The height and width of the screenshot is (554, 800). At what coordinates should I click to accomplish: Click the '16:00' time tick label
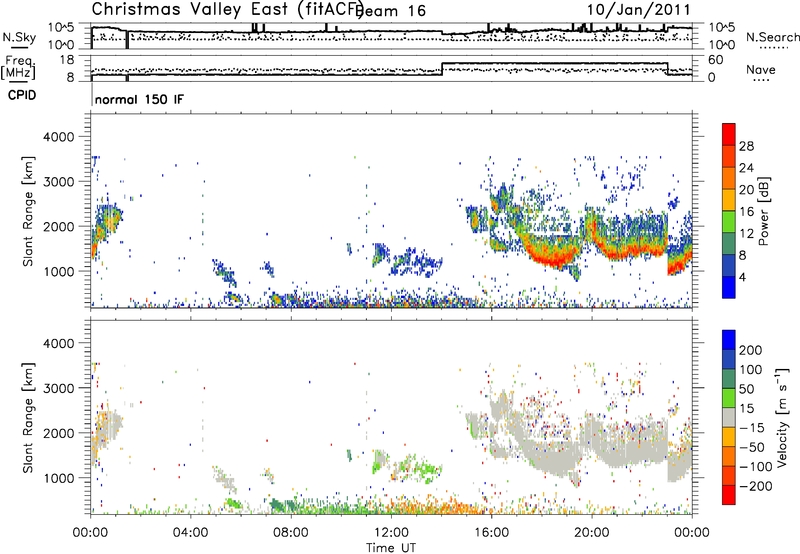tap(491, 533)
